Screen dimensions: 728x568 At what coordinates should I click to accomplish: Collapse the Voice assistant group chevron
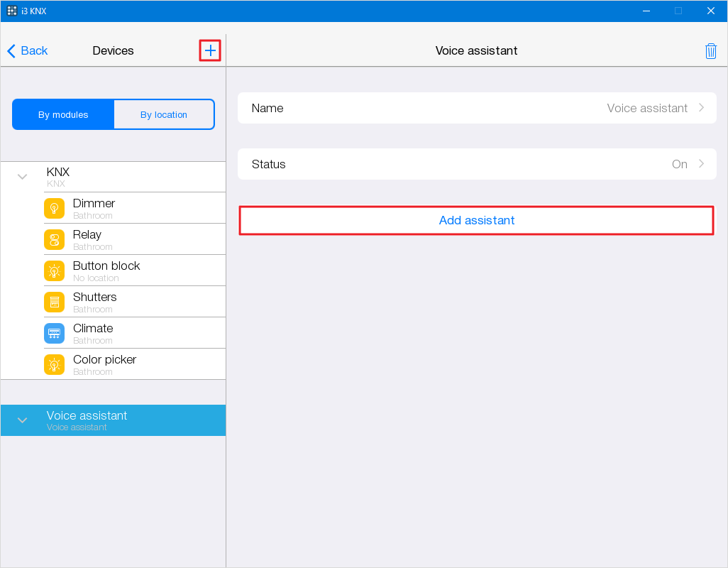point(22,420)
